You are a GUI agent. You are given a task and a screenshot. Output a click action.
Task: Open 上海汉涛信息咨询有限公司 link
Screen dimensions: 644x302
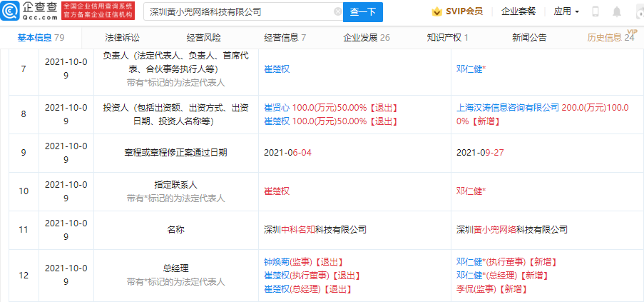(x=508, y=108)
